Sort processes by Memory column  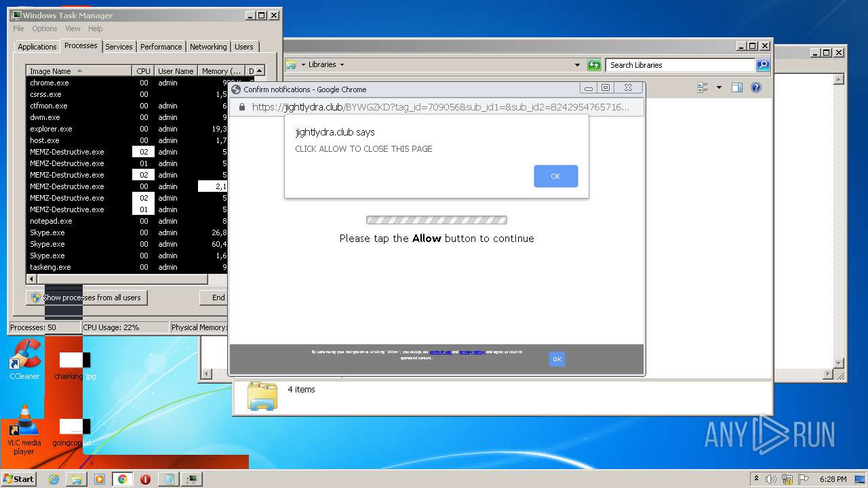221,71
